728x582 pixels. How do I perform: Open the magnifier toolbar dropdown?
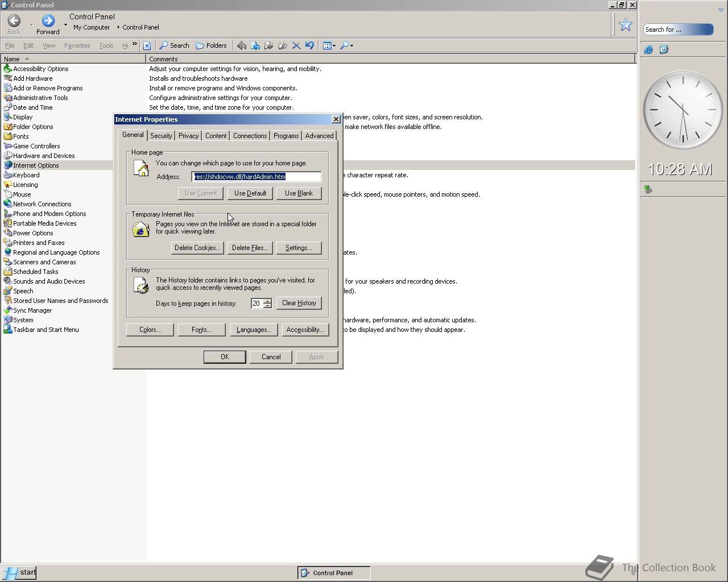(346, 45)
